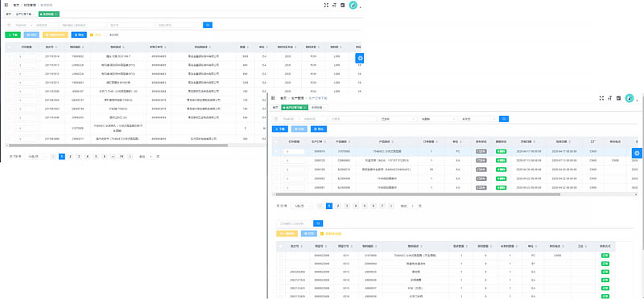The height and width of the screenshot is (299, 644).
Task: Click the horizontal scrollbar under the upper-left table
Action: tap(118, 145)
